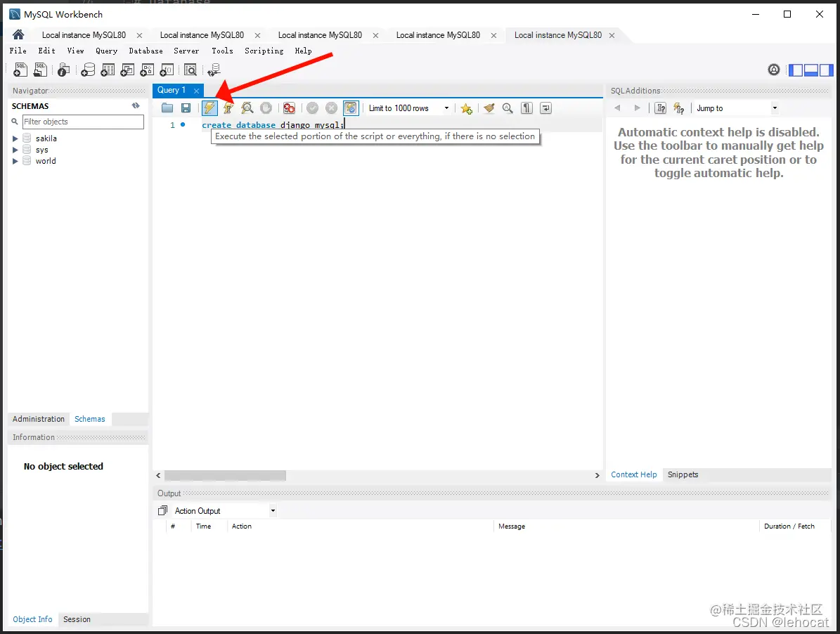This screenshot has width=840, height=634.
Task: Beautify the SQL with the broom icon
Action: [x=489, y=108]
